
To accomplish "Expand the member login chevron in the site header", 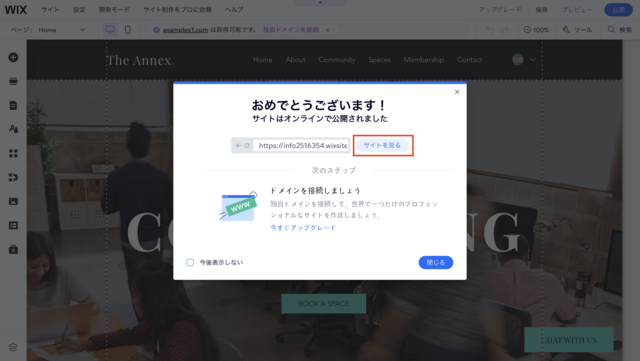I will (x=533, y=60).
